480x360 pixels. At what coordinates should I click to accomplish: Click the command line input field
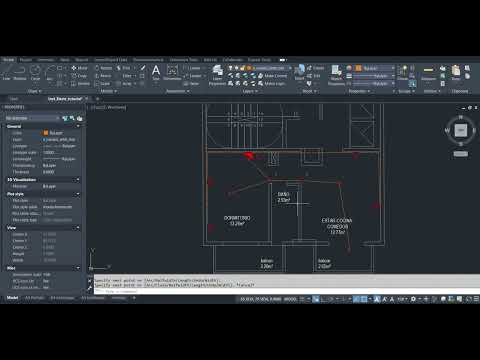(287, 291)
